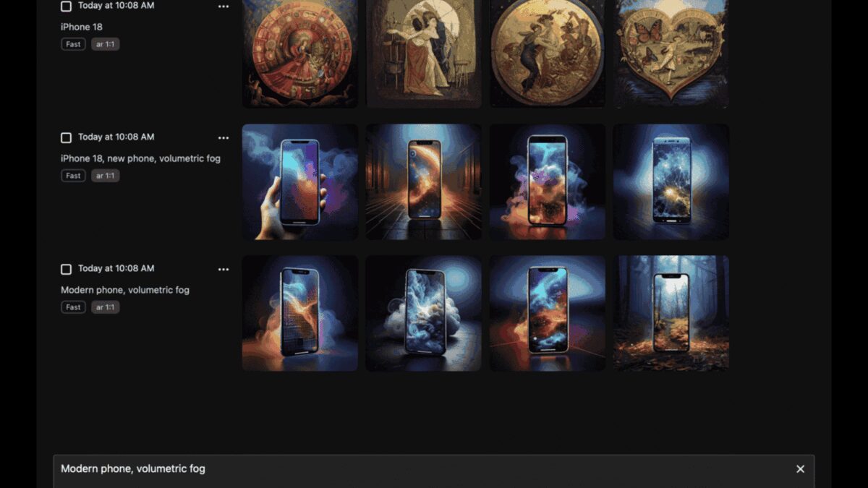Clear the prompt bar with the X icon
The height and width of the screenshot is (488, 868).
click(x=800, y=469)
